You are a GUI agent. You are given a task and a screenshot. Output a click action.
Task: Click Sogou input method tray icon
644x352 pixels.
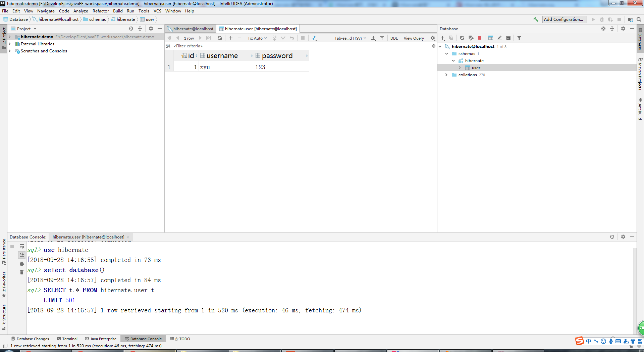coord(580,341)
